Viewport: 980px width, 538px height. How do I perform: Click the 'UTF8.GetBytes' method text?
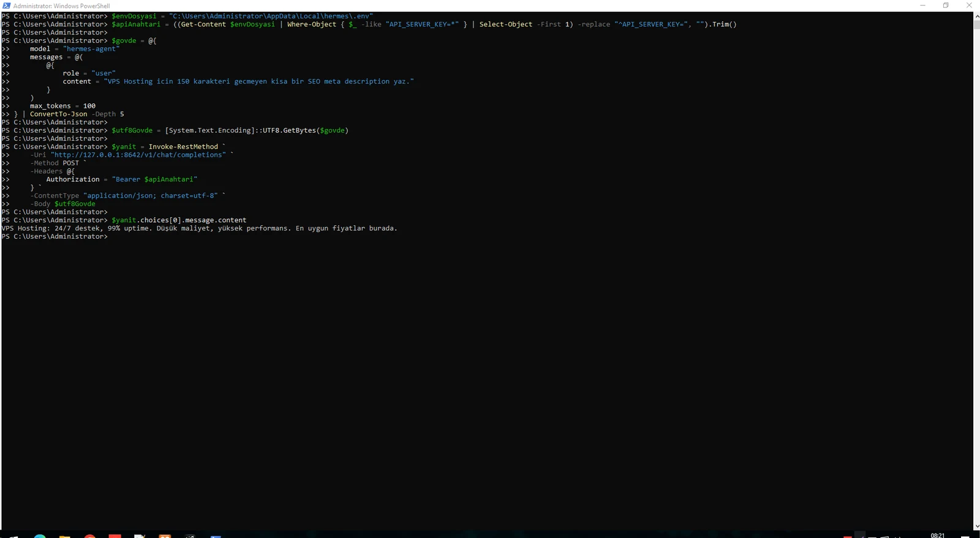[289, 130]
